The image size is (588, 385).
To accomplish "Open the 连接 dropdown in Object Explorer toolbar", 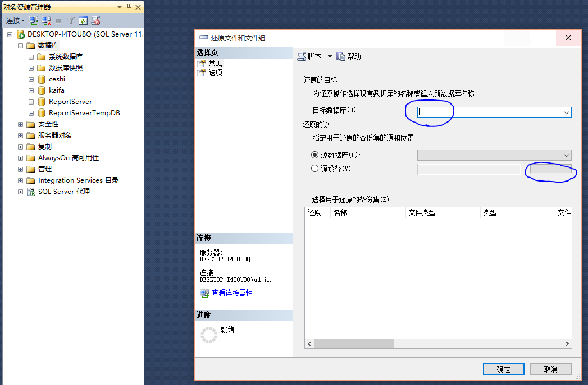I will [15, 21].
